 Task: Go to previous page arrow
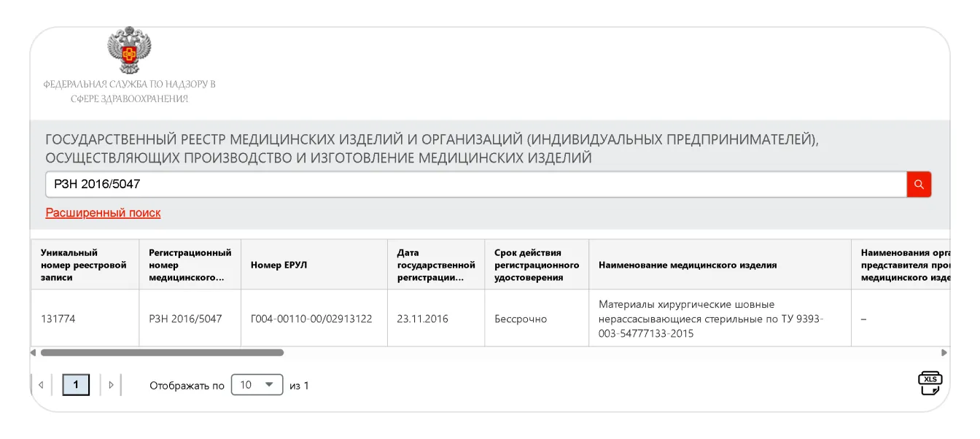point(41,385)
